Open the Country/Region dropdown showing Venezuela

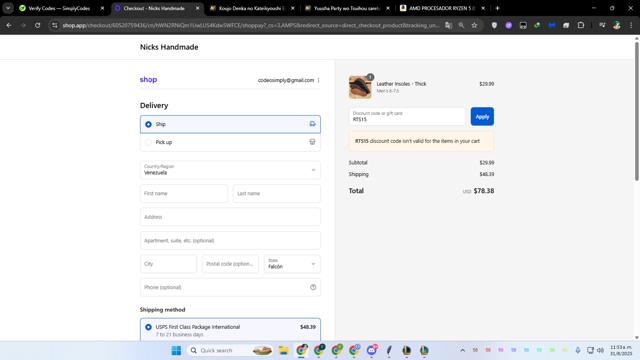(230, 170)
